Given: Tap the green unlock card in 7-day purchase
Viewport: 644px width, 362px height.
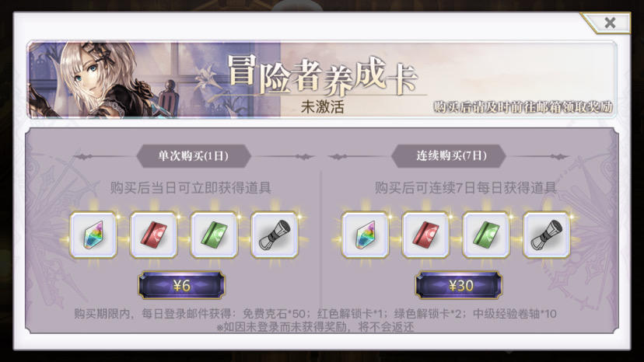Looking at the screenshot, I should click(486, 235).
